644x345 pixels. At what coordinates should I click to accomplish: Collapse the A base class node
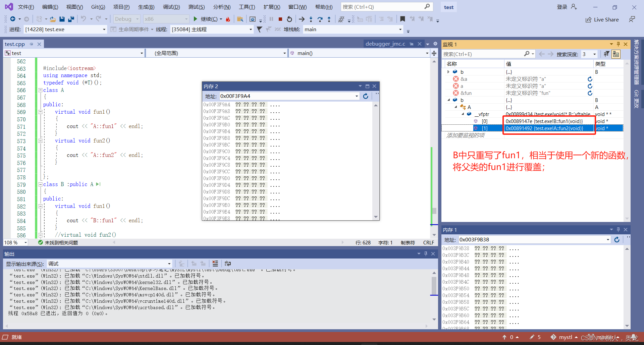pyautogui.click(x=455, y=107)
